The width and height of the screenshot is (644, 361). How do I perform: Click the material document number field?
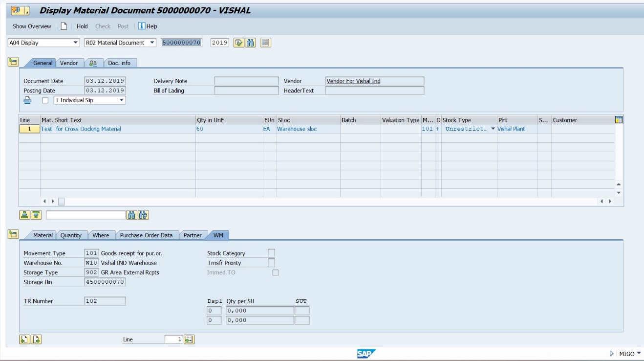pos(182,43)
